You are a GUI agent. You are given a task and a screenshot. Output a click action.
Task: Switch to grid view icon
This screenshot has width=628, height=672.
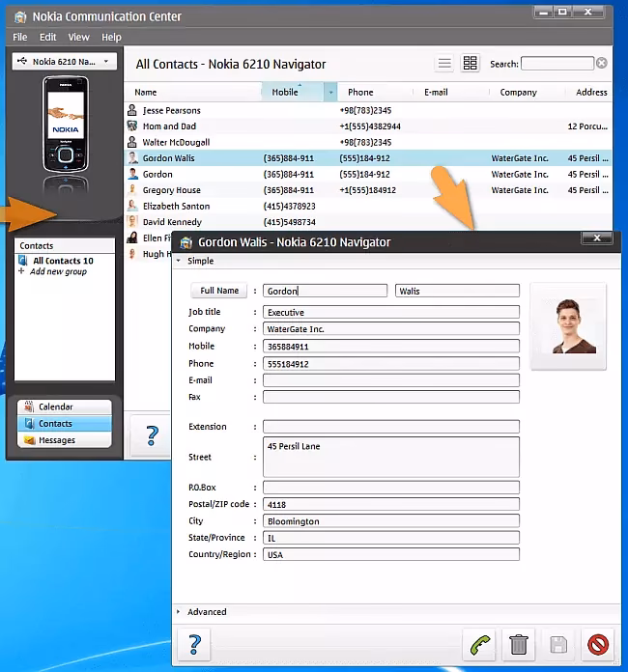470,63
